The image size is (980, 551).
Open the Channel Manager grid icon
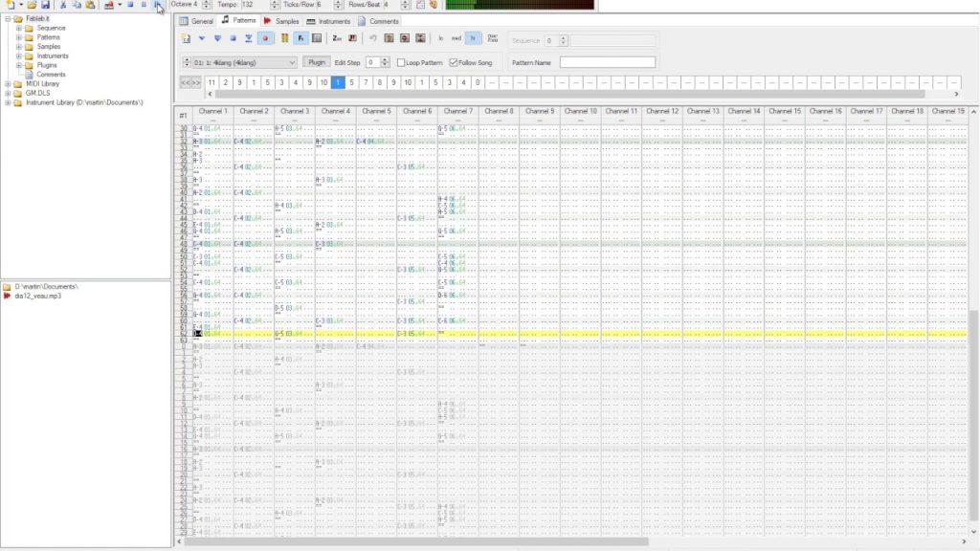[317, 38]
